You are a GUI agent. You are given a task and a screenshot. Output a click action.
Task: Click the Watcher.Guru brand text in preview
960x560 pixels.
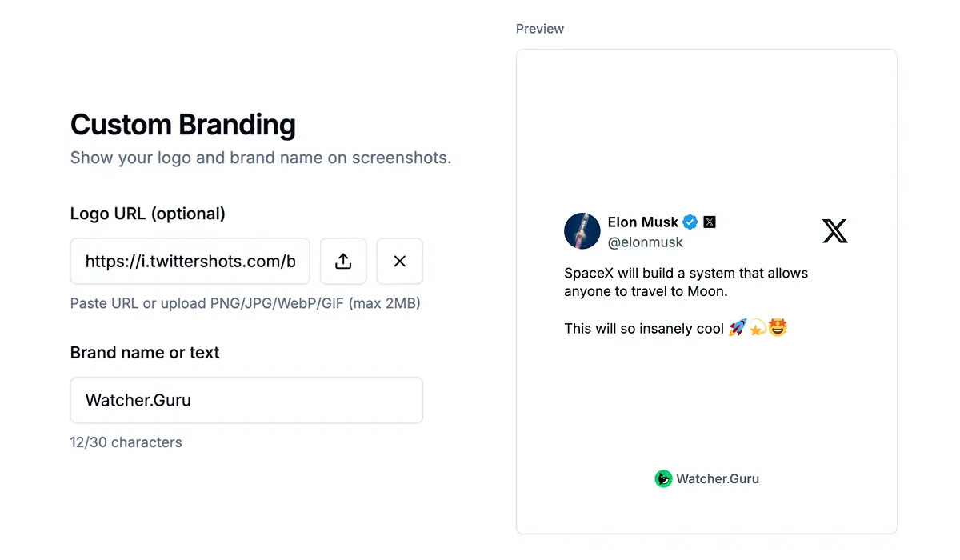point(718,478)
